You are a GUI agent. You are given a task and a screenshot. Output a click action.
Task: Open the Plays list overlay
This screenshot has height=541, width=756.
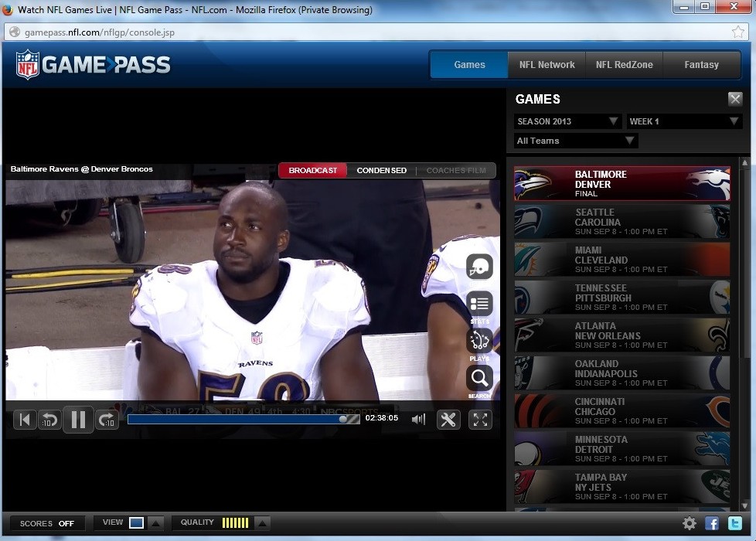point(479,341)
